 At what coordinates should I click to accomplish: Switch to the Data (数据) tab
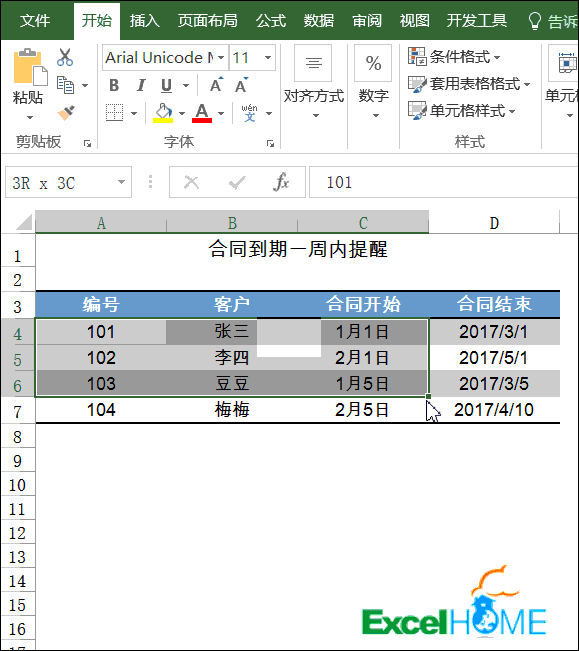pyautogui.click(x=319, y=20)
